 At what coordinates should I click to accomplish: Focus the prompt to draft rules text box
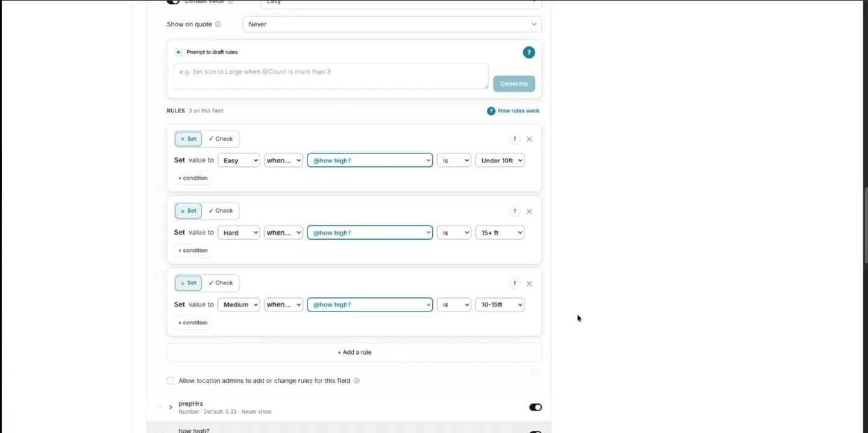[x=331, y=76]
